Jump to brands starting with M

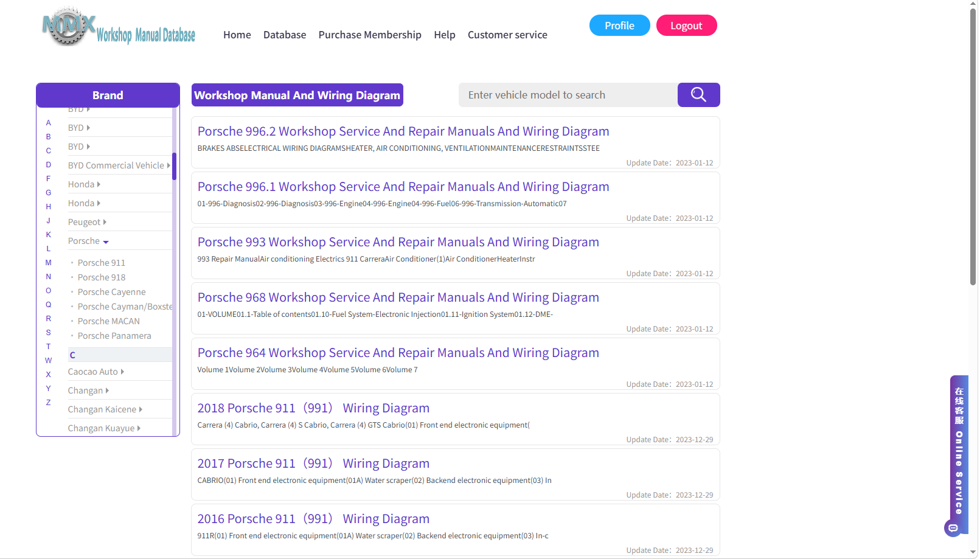coord(49,263)
